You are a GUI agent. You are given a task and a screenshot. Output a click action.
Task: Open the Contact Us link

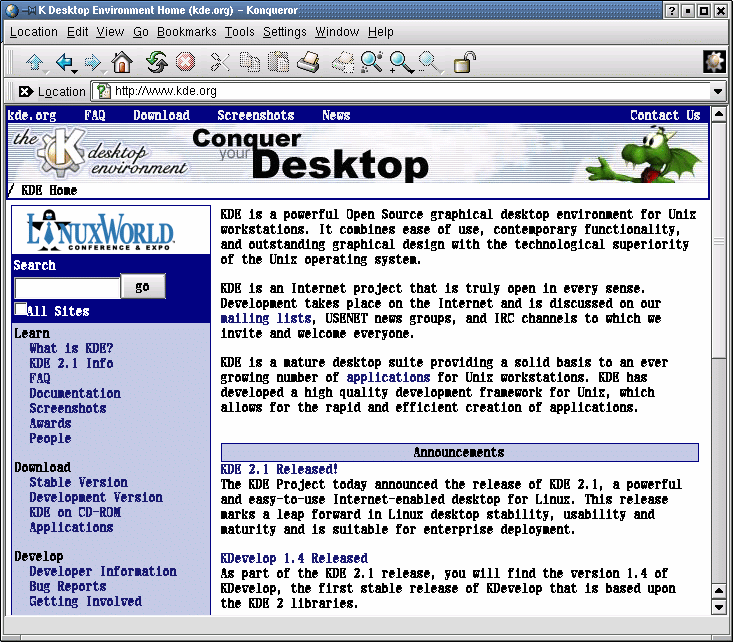[665, 115]
